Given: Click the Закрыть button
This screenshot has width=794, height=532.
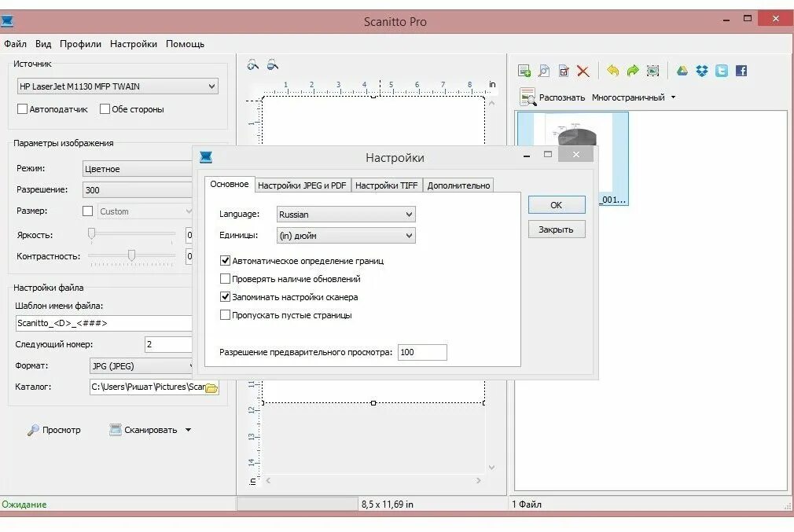Looking at the screenshot, I should (x=557, y=229).
